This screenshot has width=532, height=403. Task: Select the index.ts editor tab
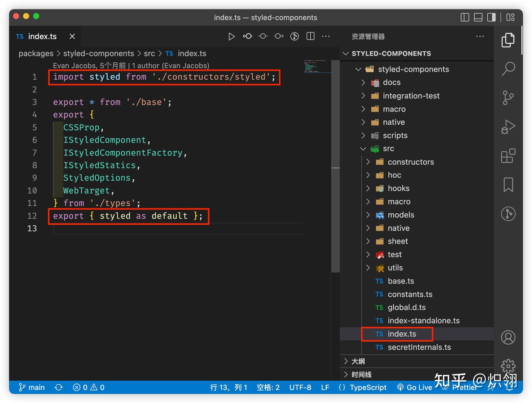point(42,36)
